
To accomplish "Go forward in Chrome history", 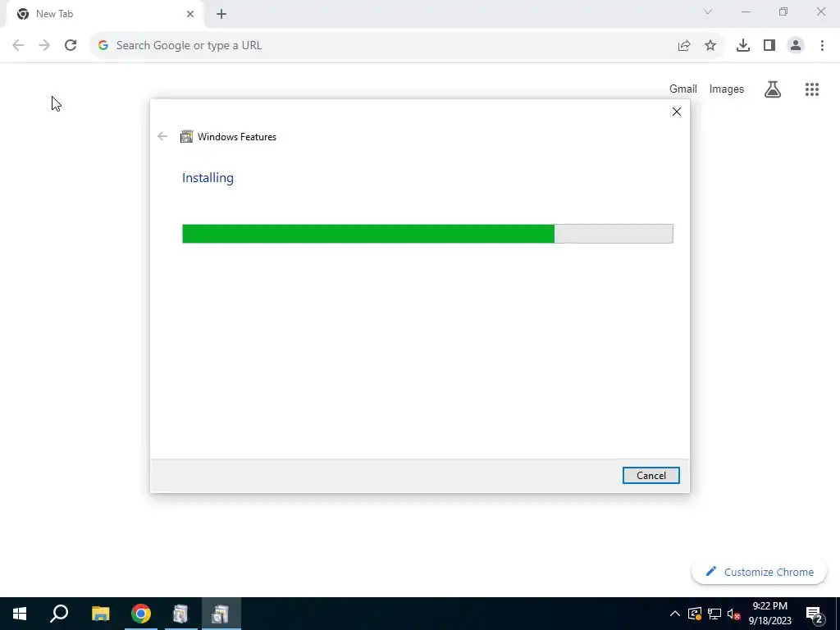I will click(x=44, y=45).
